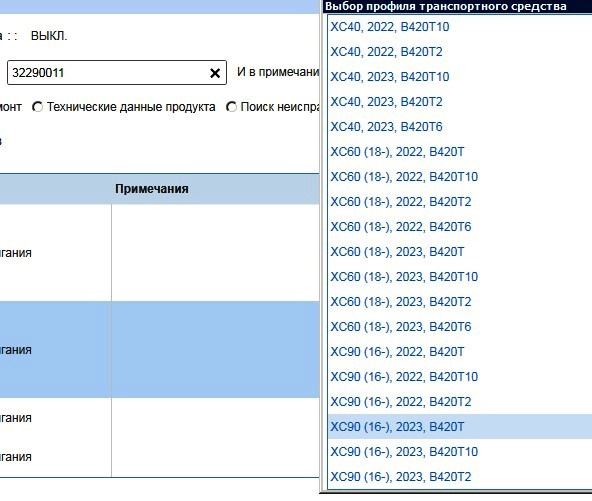
Task: Choose profile XC40, 2023, B420T10
Action: pyautogui.click(x=460, y=77)
